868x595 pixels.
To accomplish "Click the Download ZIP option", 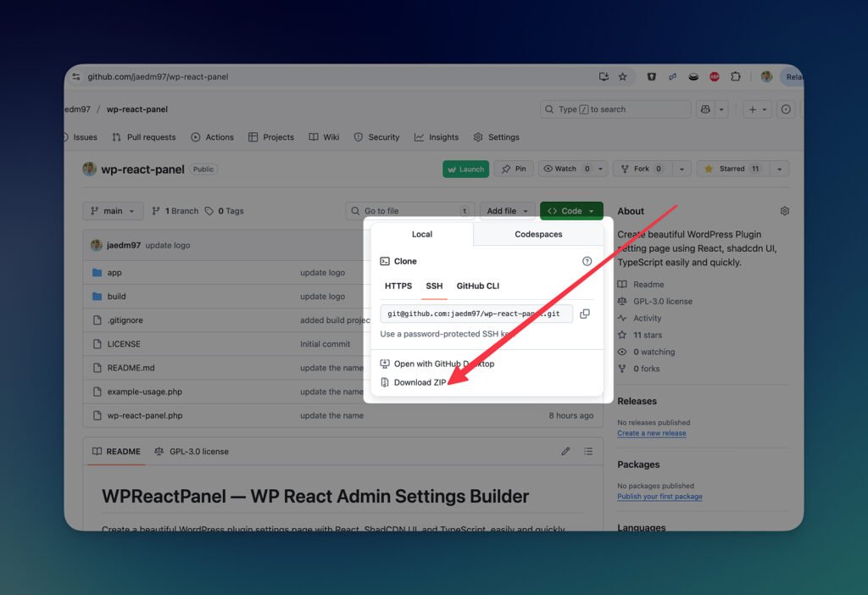I will [x=419, y=382].
